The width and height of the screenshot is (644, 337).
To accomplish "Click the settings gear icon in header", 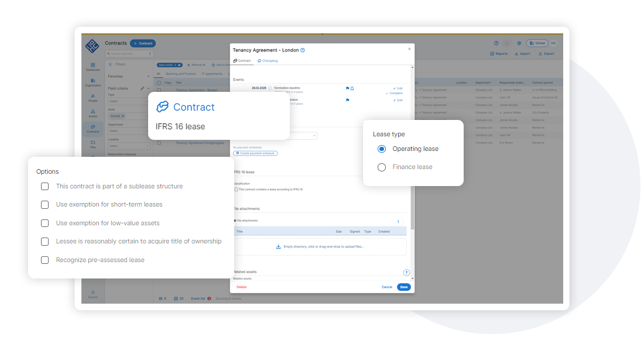I will click(x=519, y=43).
